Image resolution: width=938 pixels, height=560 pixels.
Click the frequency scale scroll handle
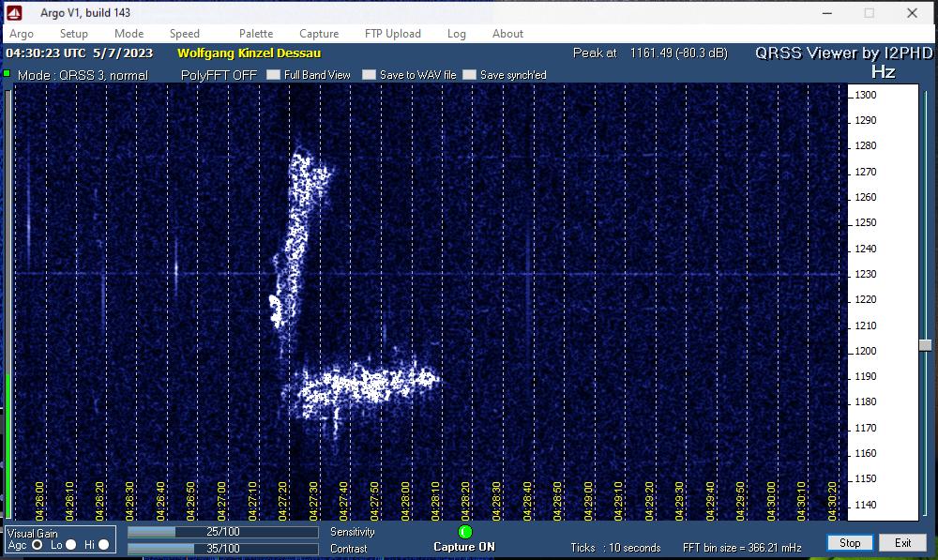pos(926,345)
